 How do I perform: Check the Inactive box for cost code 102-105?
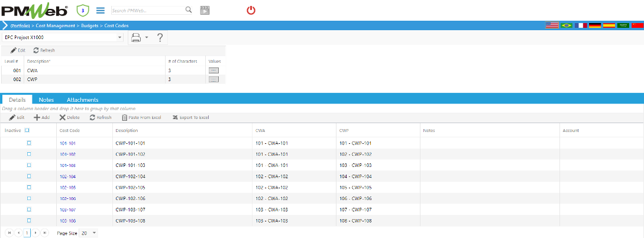28,187
